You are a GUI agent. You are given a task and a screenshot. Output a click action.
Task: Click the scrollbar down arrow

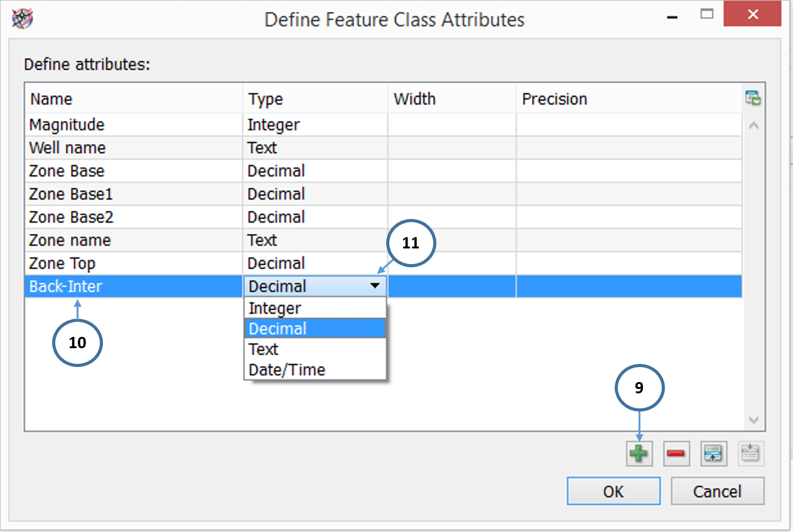pyautogui.click(x=754, y=420)
